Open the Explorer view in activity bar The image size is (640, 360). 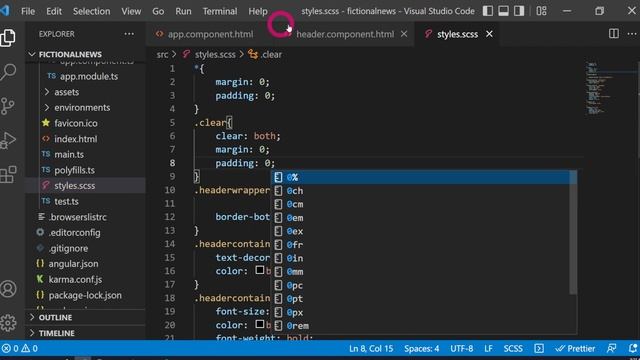pos(8,38)
